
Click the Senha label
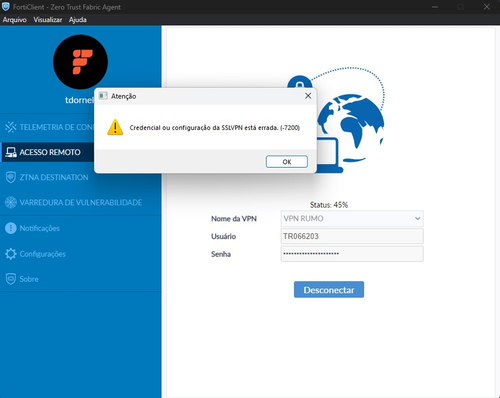pyautogui.click(x=221, y=254)
